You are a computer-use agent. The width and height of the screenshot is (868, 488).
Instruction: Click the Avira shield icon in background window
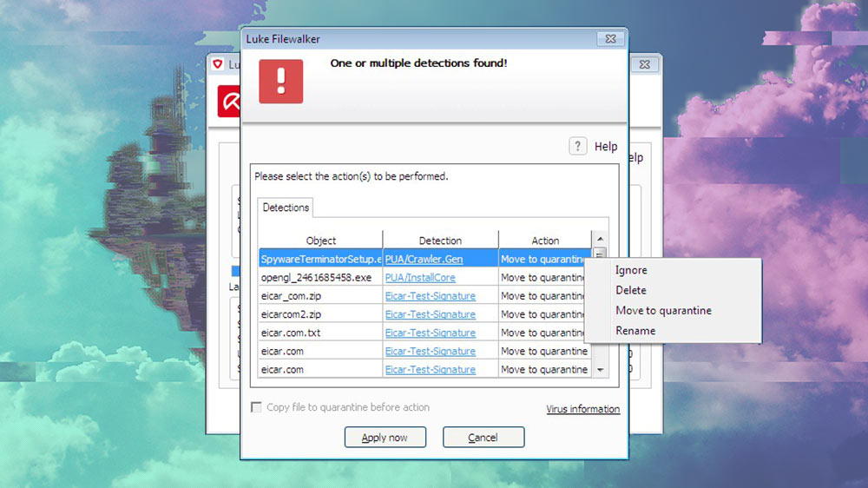pyautogui.click(x=218, y=64)
